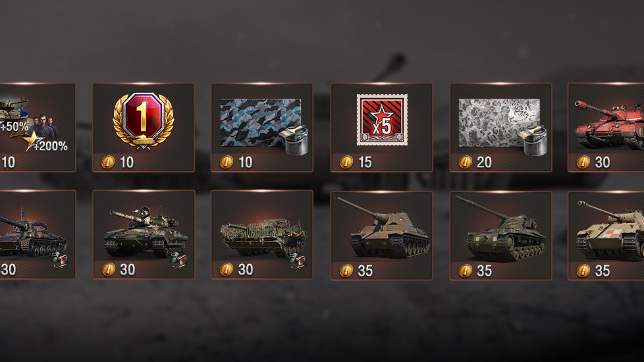Click the paint bucket on blue camouflage

point(294,140)
